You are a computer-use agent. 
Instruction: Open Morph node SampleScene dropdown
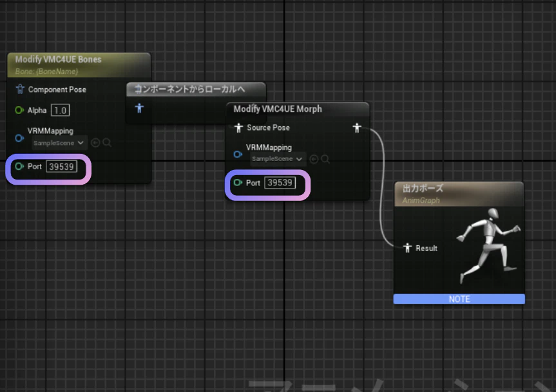(x=277, y=159)
